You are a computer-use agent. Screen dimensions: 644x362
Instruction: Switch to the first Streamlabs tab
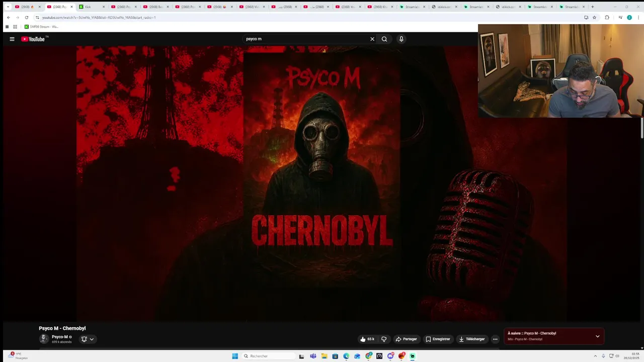pyautogui.click(x=413, y=7)
